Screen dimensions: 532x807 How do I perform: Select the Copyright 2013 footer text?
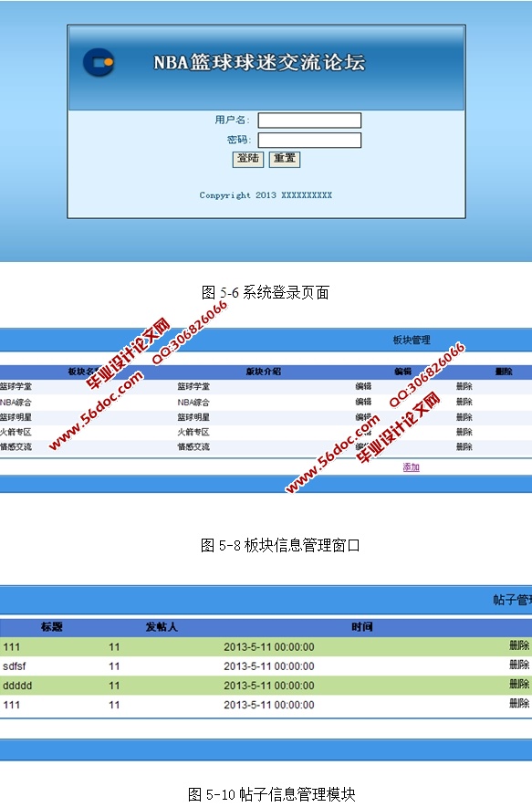pyautogui.click(x=266, y=195)
